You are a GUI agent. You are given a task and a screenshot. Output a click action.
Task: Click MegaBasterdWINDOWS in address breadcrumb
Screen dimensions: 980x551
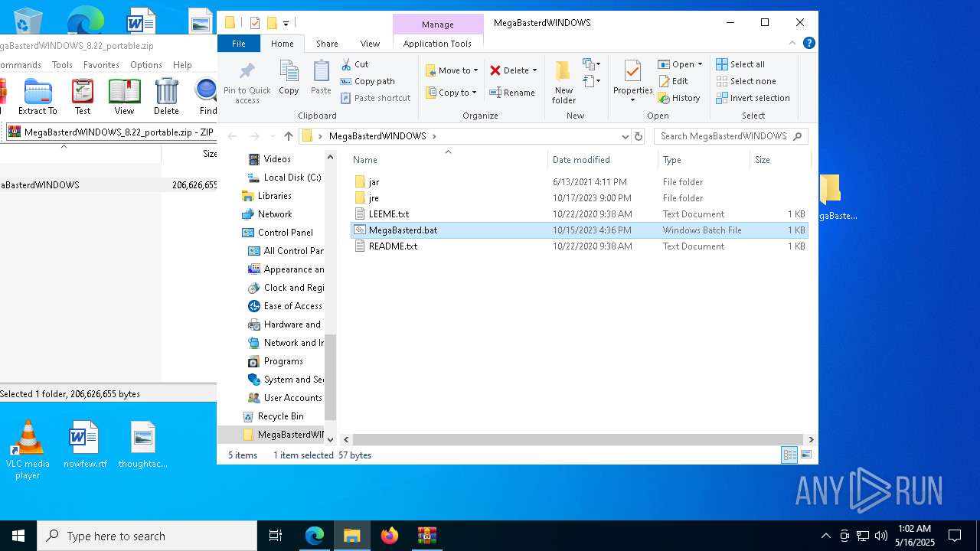377,136
